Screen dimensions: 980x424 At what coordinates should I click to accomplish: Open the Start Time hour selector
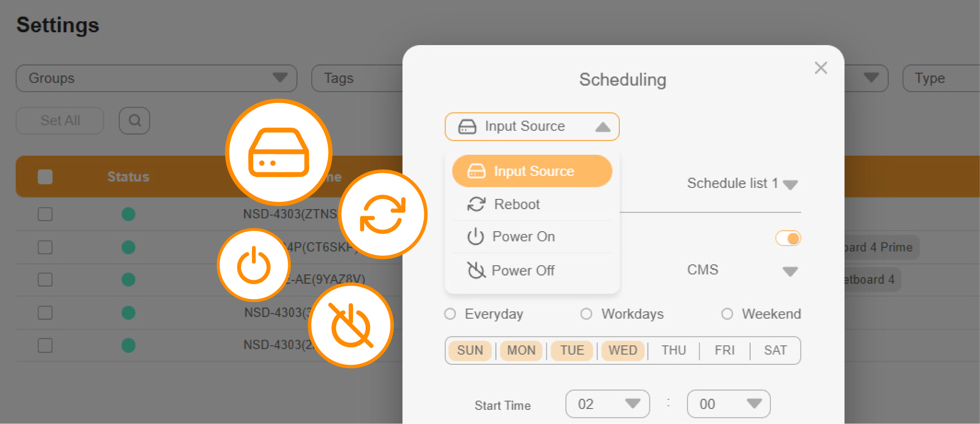[x=607, y=404]
